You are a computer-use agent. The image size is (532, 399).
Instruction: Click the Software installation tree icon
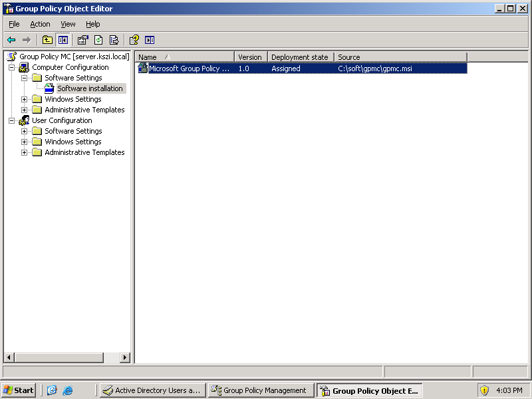pos(49,88)
